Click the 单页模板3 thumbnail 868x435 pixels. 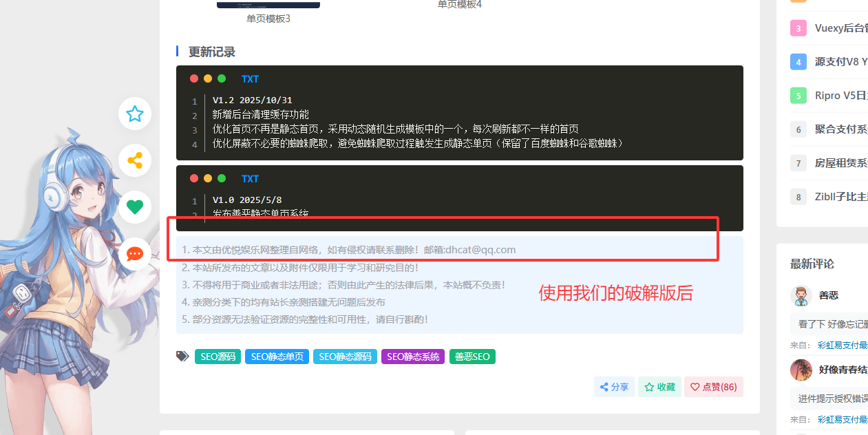(x=268, y=6)
